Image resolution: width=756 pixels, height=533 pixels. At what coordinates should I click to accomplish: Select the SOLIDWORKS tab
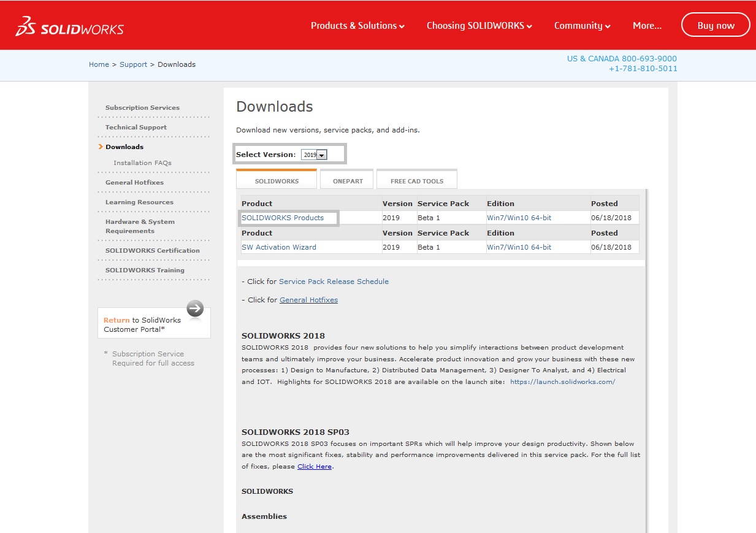[x=277, y=181]
